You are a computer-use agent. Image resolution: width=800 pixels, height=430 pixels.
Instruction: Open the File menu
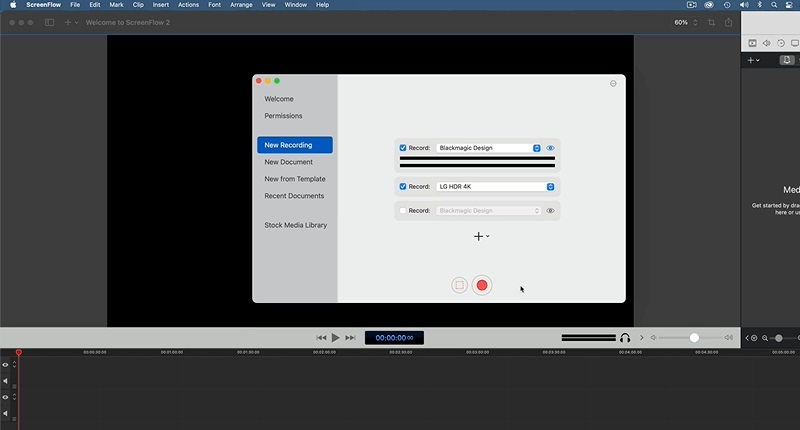75,5
